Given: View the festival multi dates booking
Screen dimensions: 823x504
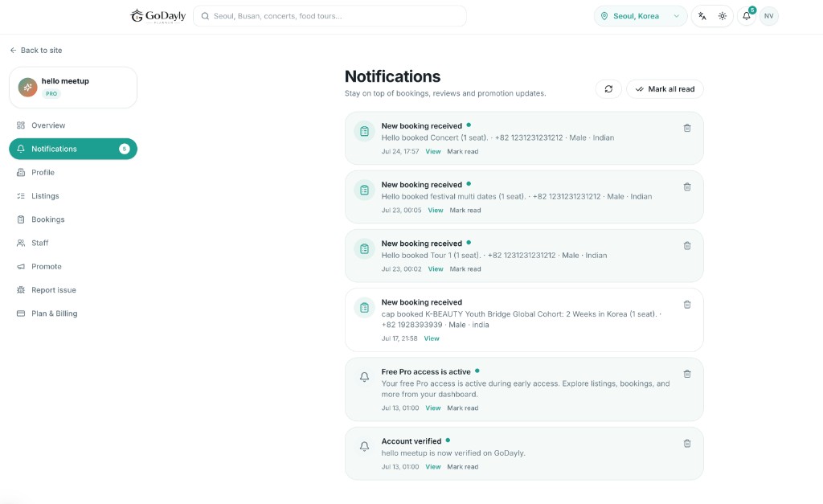Looking at the screenshot, I should click(x=436, y=211).
